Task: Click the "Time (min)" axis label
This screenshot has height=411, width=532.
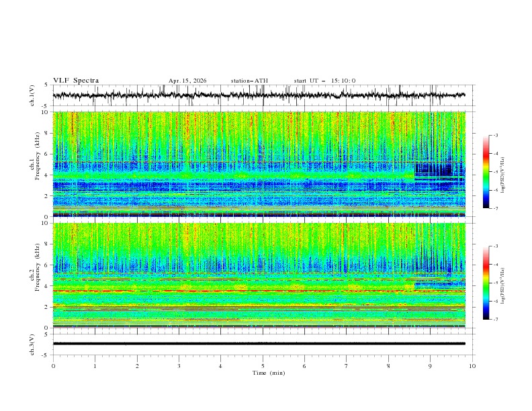Action: 269,373
